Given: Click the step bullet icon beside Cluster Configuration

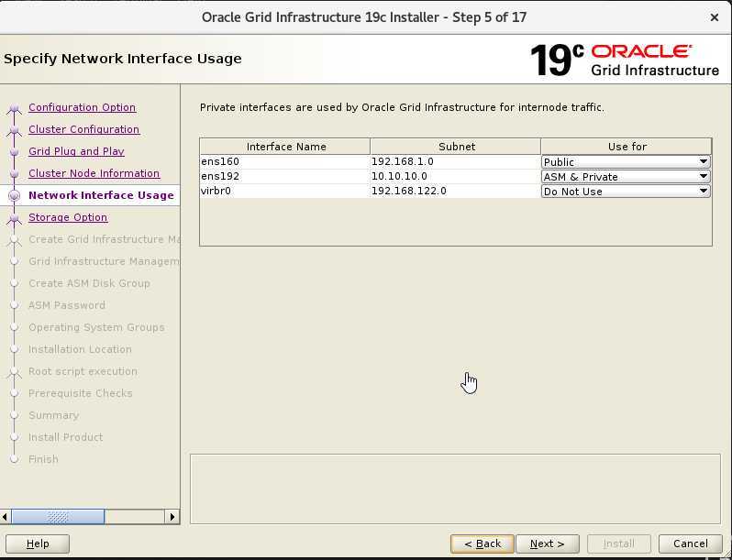Looking at the screenshot, I should (15, 130).
